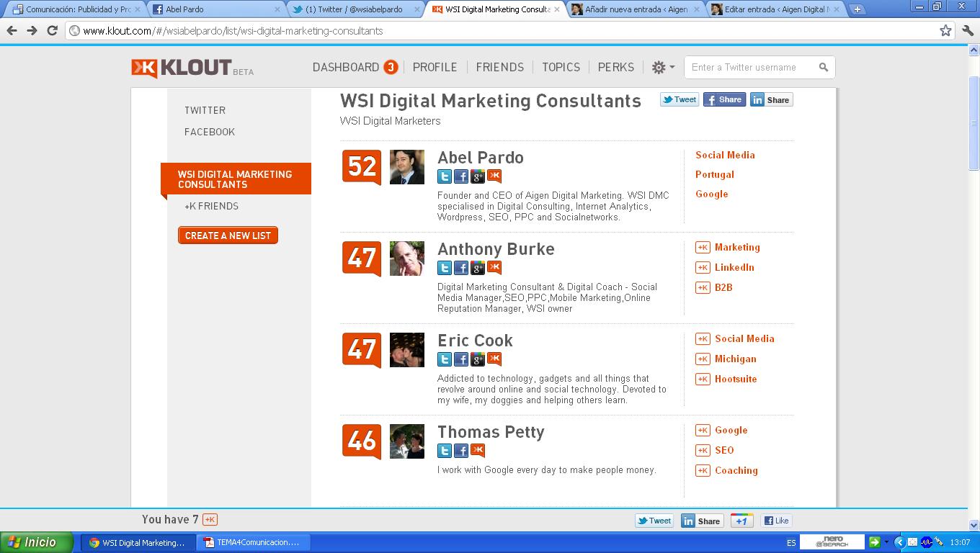Open Chrome wrench menu

pos(968,30)
